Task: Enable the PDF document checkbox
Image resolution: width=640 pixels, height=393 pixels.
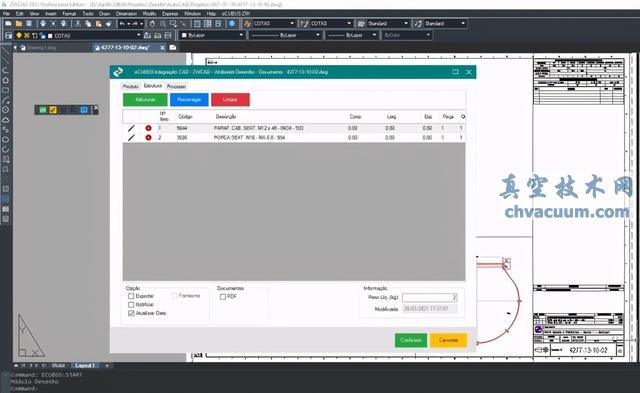Action: click(223, 297)
